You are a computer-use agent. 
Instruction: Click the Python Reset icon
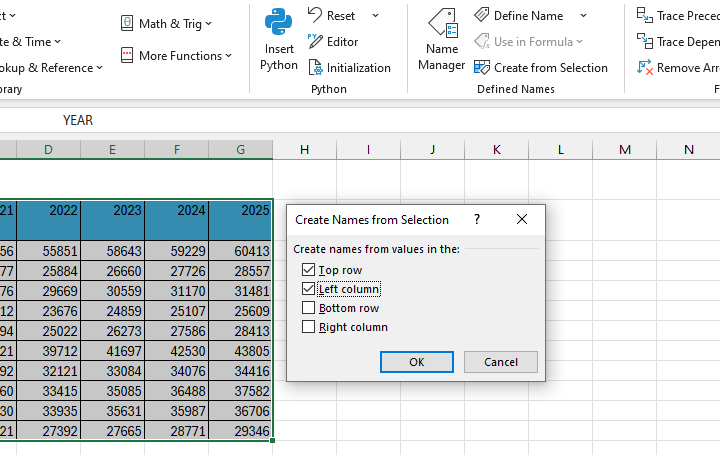pyautogui.click(x=315, y=15)
